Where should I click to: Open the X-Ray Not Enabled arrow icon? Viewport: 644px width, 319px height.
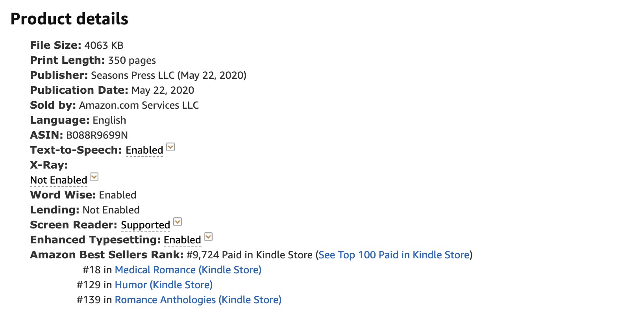(x=94, y=177)
